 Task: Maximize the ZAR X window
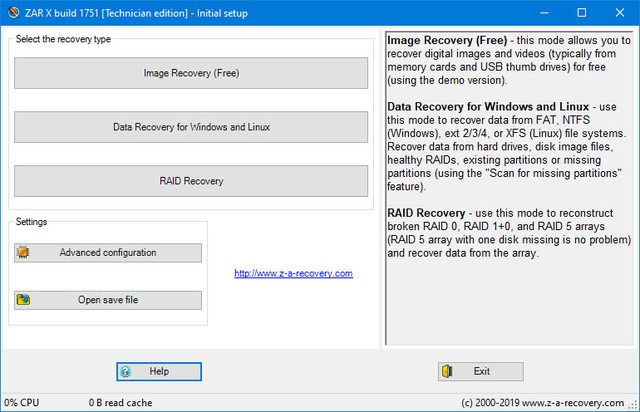(582, 13)
